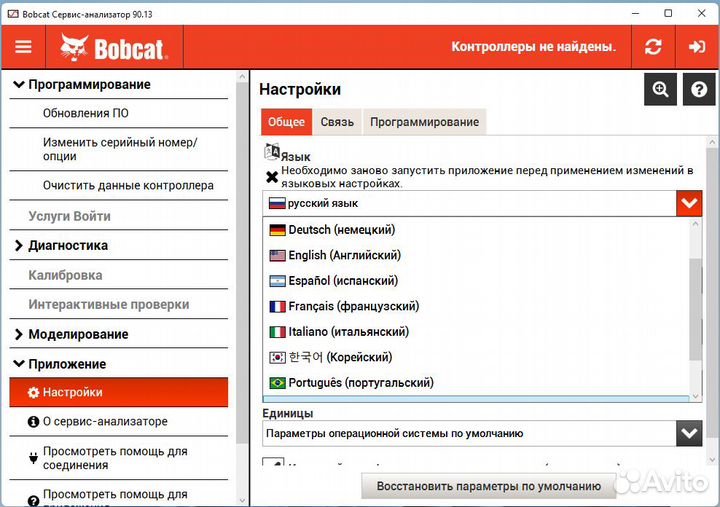Viewport: 720px width, 507px height.
Task: Refresh controller detection
Action: click(653, 47)
